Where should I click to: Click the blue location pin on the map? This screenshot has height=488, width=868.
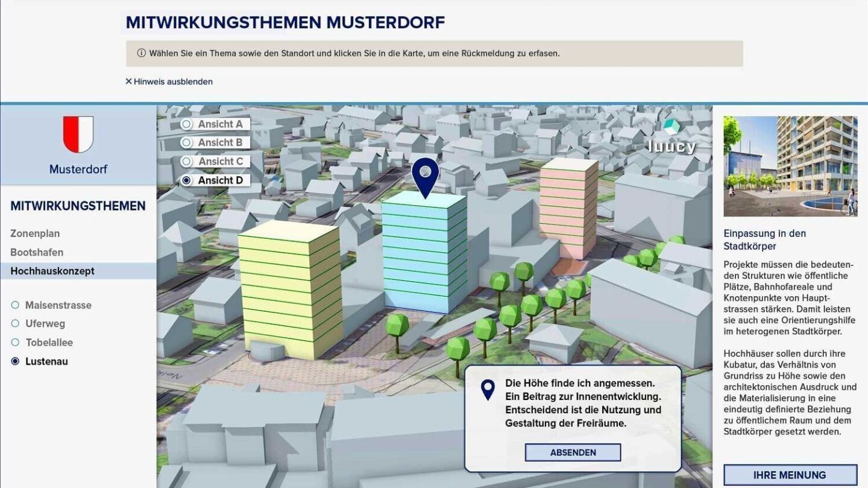point(426,175)
